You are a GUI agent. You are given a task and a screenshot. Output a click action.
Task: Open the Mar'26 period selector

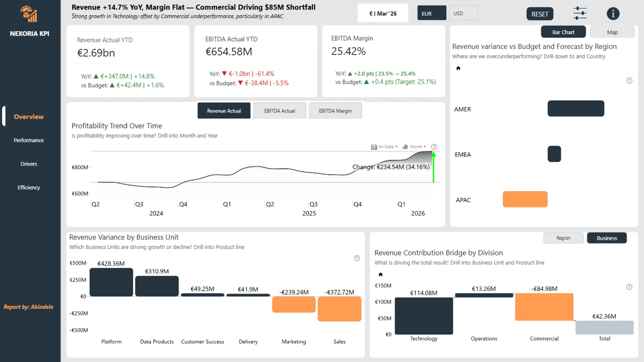click(383, 13)
